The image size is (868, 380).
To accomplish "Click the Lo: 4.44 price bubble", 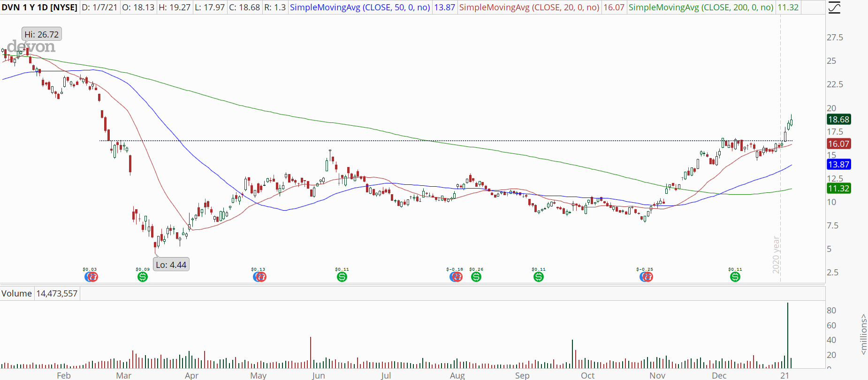I will point(171,265).
